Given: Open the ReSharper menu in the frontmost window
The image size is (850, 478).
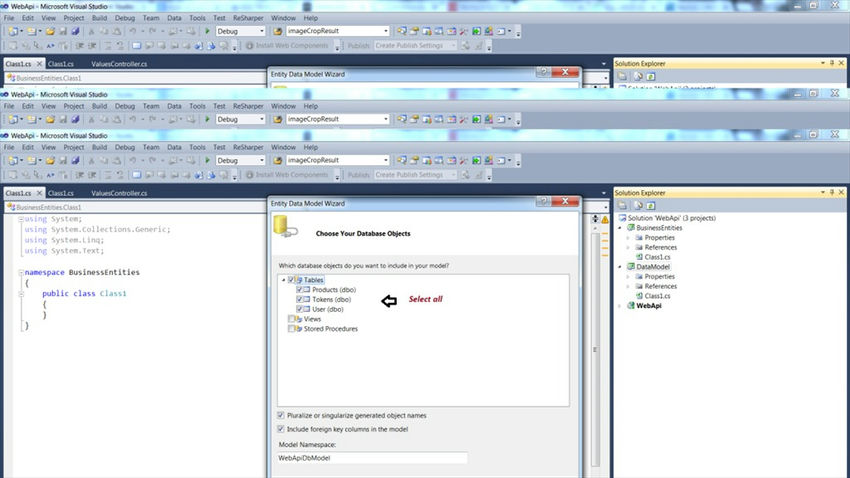Looking at the screenshot, I should click(248, 147).
